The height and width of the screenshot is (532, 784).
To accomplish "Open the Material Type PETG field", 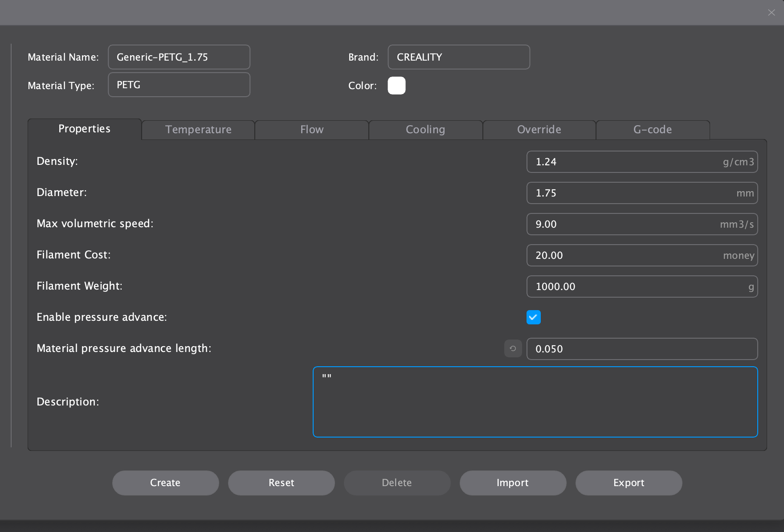I will point(179,85).
